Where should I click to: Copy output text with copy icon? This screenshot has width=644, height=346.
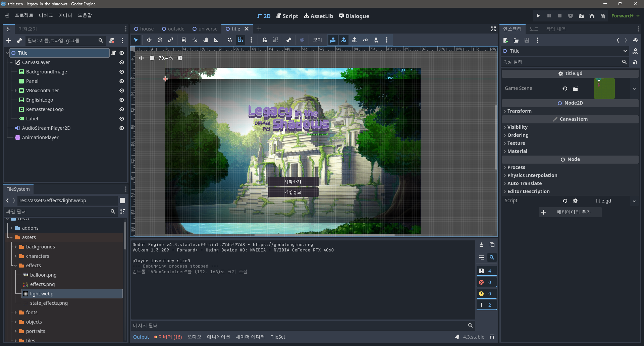click(492, 245)
